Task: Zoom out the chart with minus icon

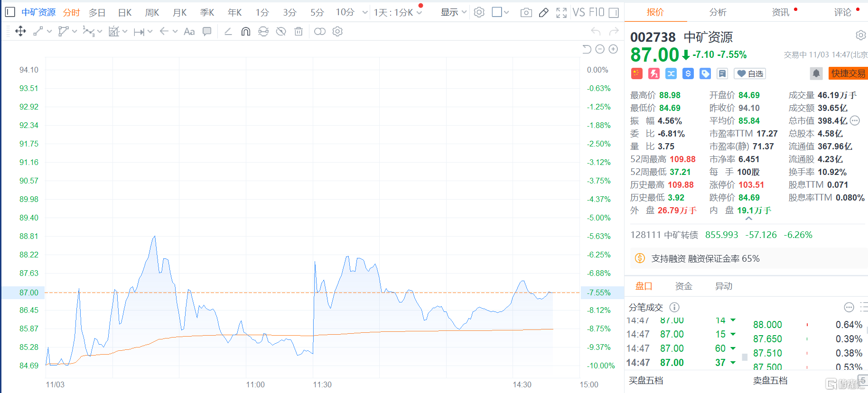Action: click(600, 49)
